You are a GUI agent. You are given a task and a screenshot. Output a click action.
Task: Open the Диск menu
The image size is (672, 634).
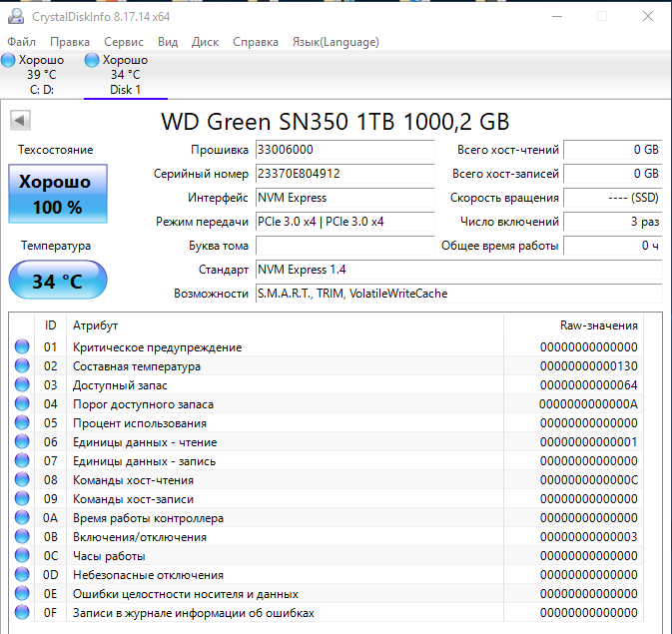click(205, 42)
